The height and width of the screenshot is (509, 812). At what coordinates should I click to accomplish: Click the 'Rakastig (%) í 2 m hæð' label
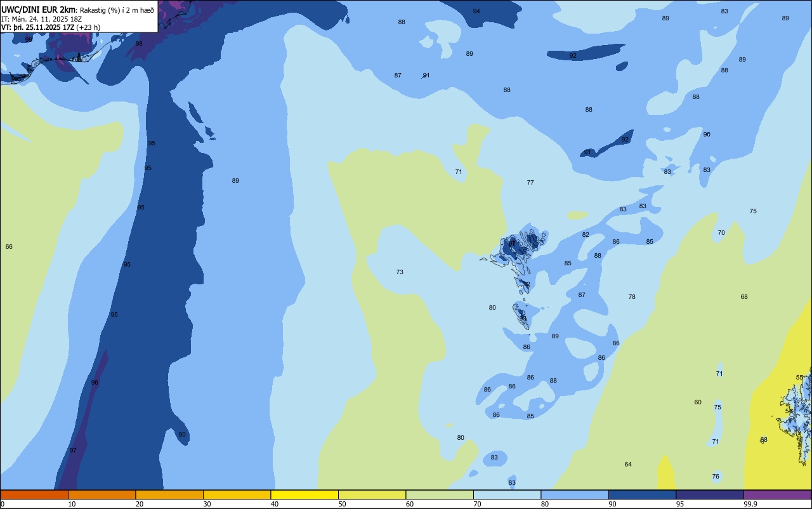pyautogui.click(x=117, y=10)
